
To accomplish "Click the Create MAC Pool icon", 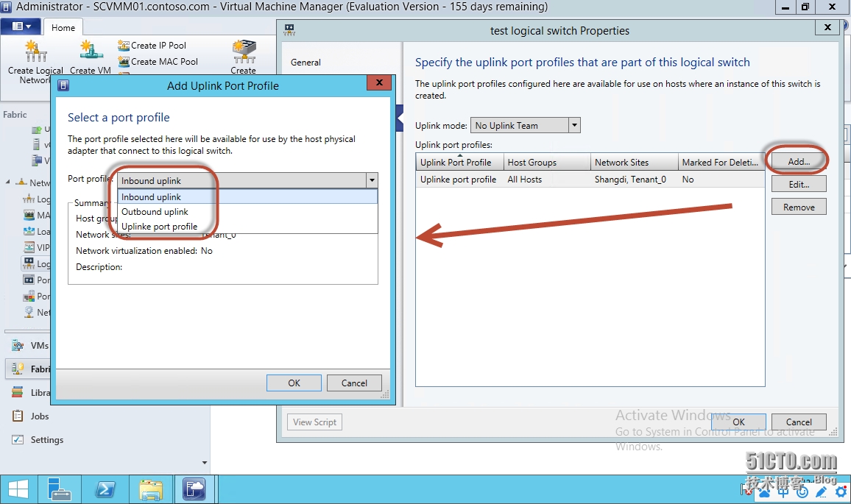I will 123,61.
